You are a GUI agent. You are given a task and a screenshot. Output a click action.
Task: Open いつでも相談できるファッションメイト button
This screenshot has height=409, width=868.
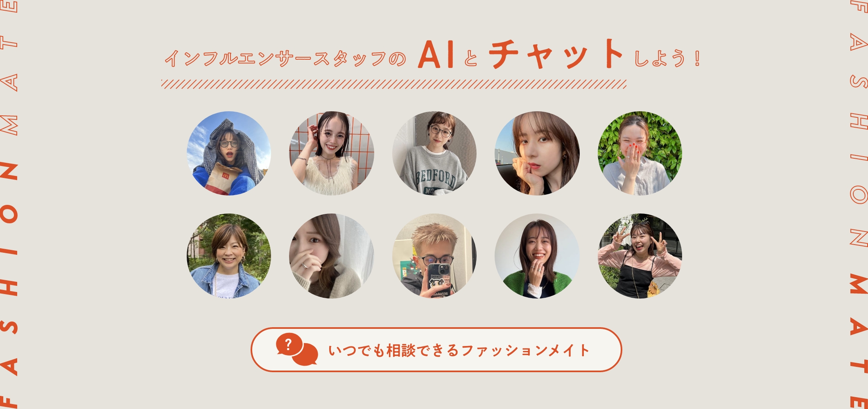(436, 350)
